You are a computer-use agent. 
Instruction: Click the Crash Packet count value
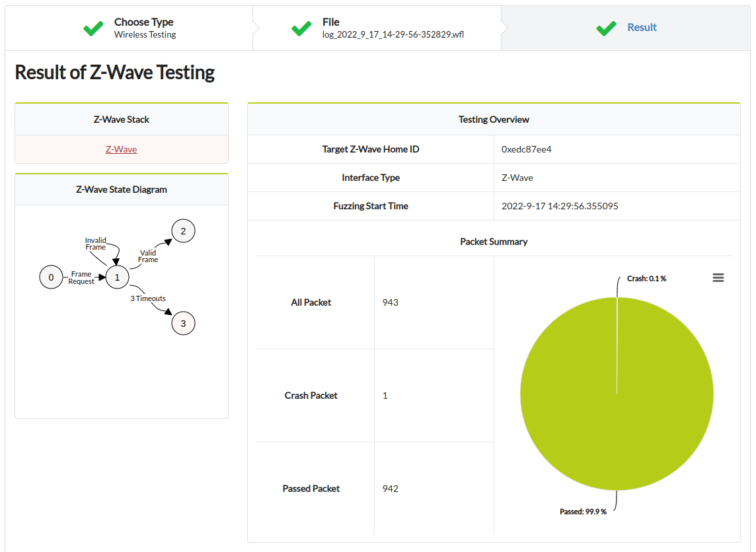click(385, 396)
